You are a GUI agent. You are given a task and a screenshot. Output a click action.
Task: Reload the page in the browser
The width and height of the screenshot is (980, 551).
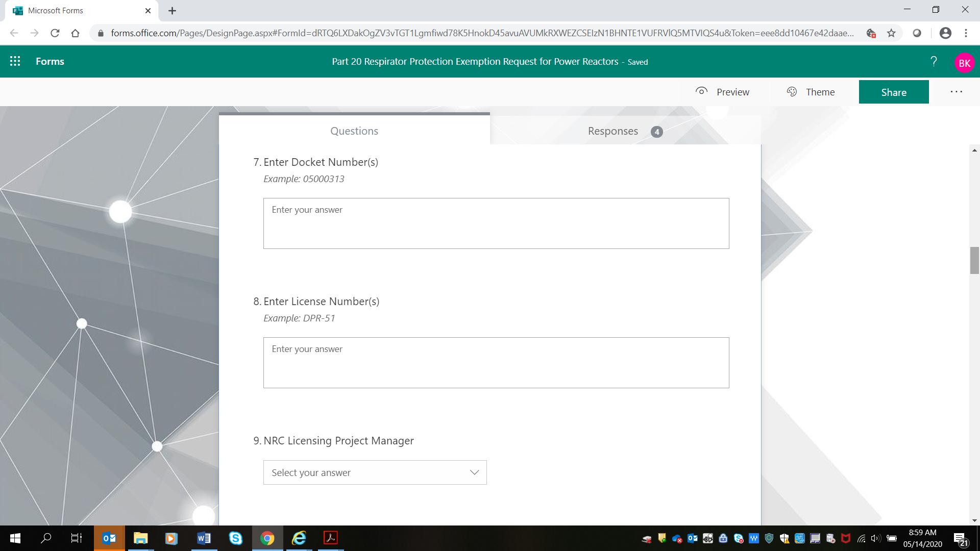point(55,33)
